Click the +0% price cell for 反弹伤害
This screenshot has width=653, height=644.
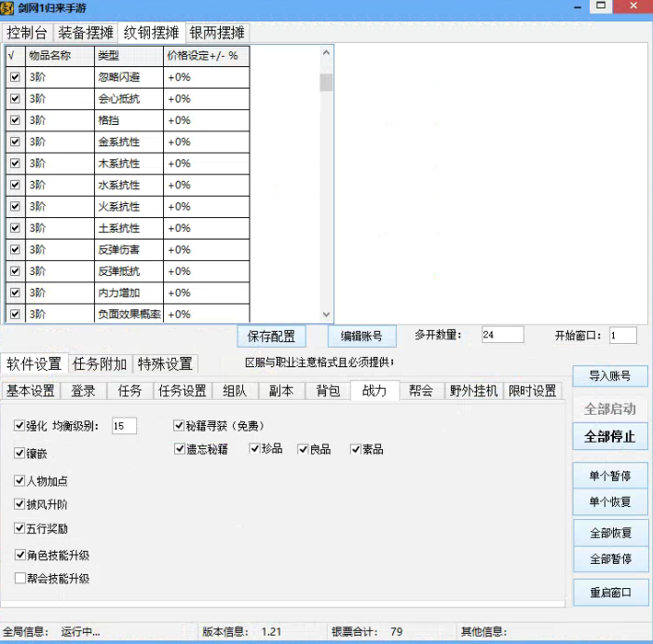click(x=207, y=250)
